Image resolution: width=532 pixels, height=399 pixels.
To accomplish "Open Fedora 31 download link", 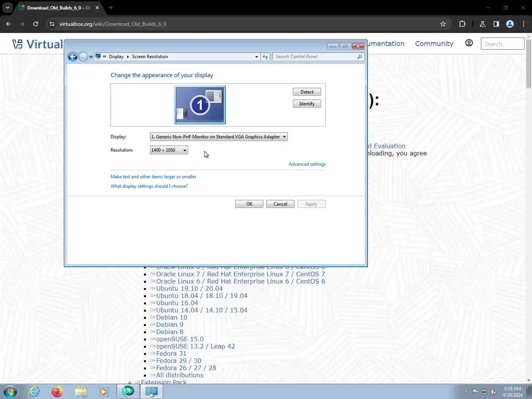I will pyautogui.click(x=171, y=353).
